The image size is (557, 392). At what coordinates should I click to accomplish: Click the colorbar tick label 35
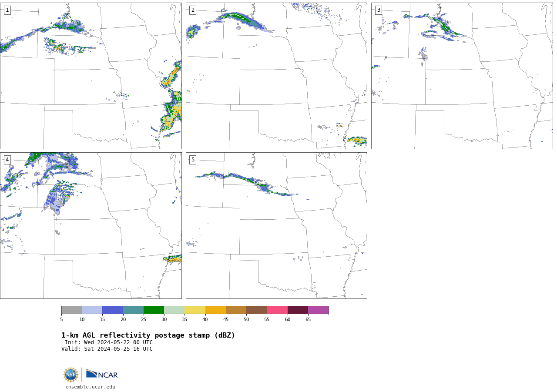pyautogui.click(x=185, y=320)
